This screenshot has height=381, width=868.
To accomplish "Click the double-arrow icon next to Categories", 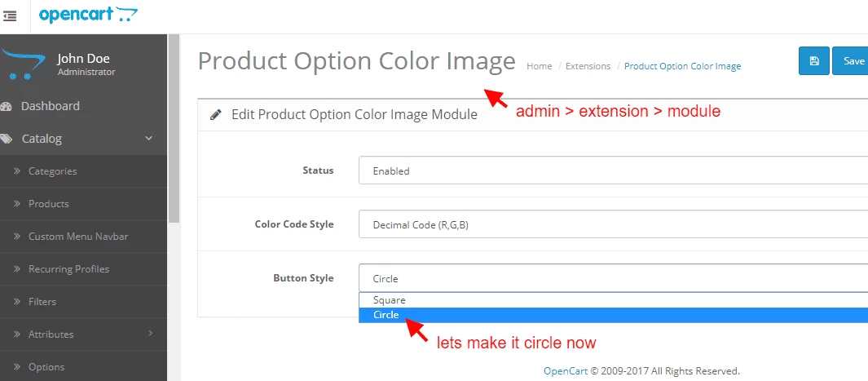I will pyautogui.click(x=16, y=171).
